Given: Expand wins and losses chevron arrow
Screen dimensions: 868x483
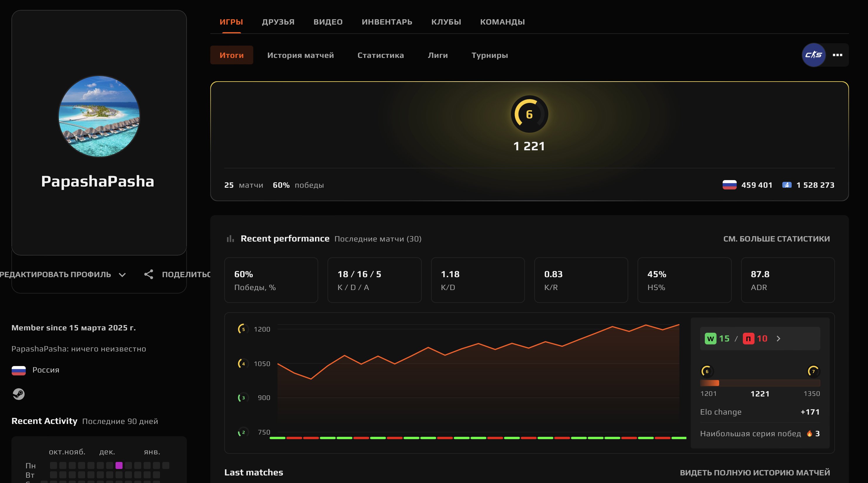Looking at the screenshot, I should tap(779, 339).
